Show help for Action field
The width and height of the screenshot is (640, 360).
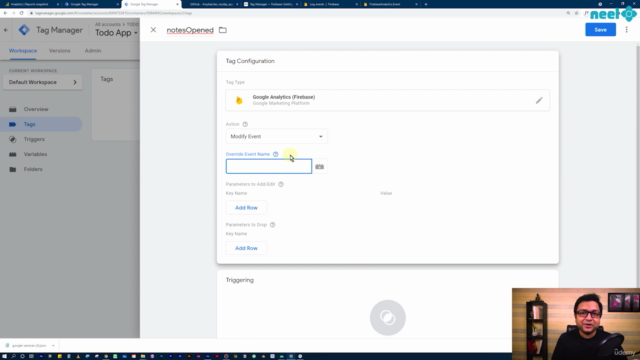[245, 124]
